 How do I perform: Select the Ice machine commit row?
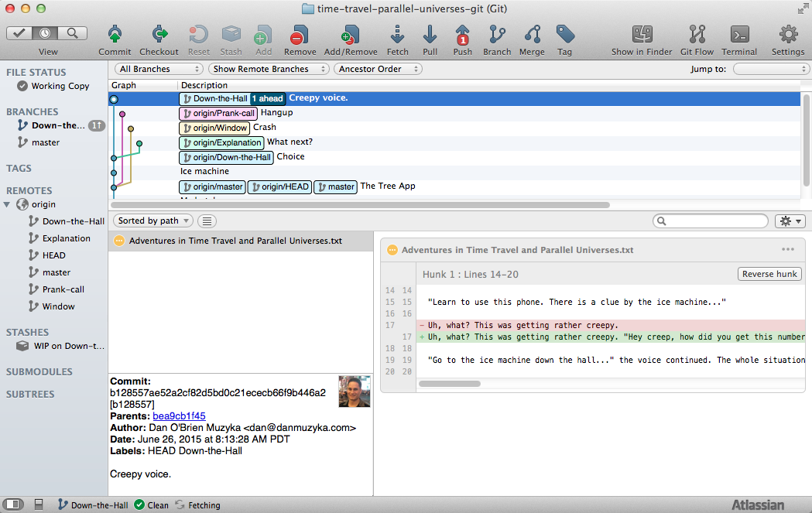[x=454, y=171]
